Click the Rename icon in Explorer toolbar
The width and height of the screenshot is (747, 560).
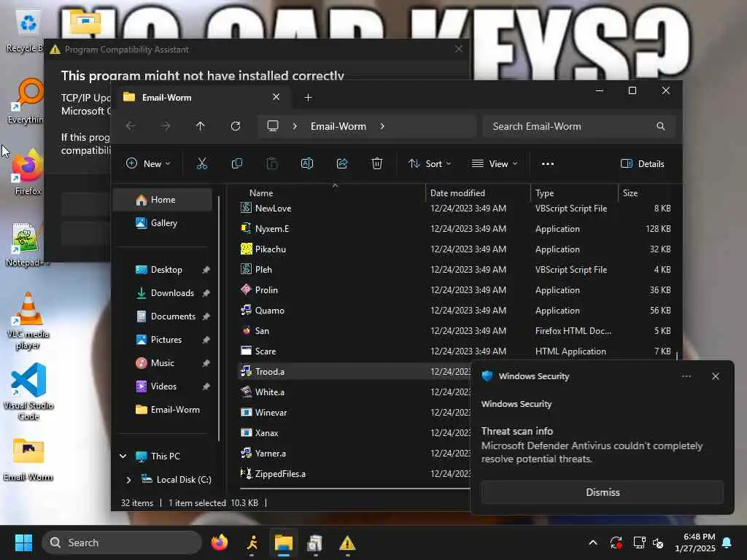pyautogui.click(x=307, y=164)
